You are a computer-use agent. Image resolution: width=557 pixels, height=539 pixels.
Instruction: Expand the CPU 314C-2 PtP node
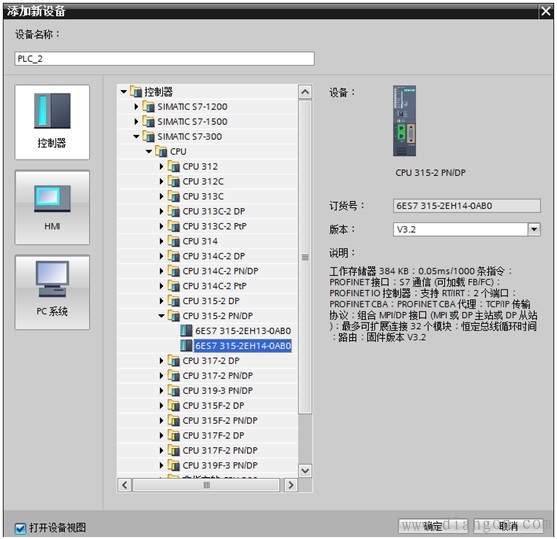pos(161,286)
